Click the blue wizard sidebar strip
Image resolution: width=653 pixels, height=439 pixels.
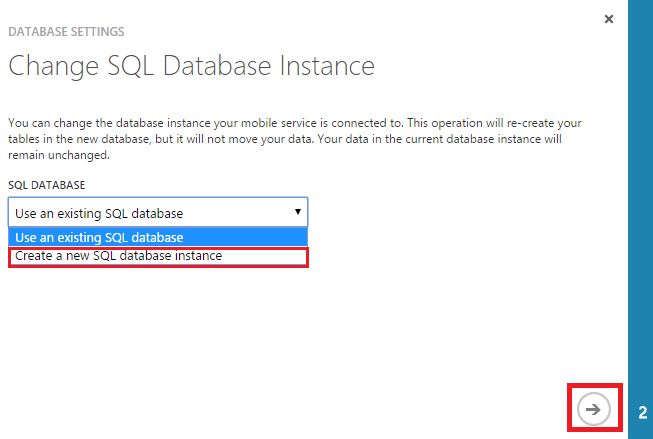pos(640,200)
